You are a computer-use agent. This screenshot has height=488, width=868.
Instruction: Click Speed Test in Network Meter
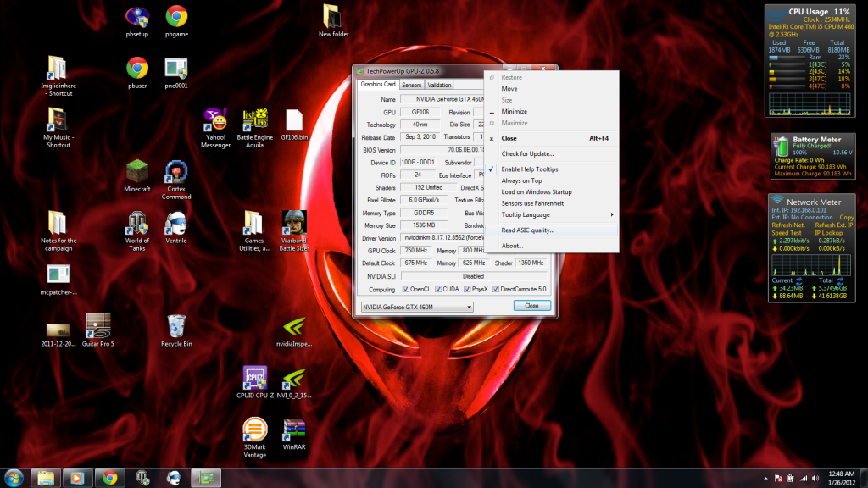pyautogui.click(x=787, y=233)
